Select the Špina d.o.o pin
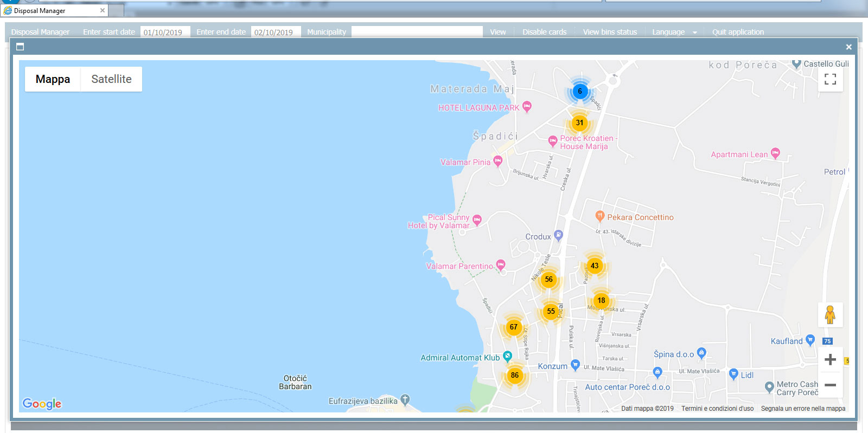The height and width of the screenshot is (433, 868). (x=701, y=353)
